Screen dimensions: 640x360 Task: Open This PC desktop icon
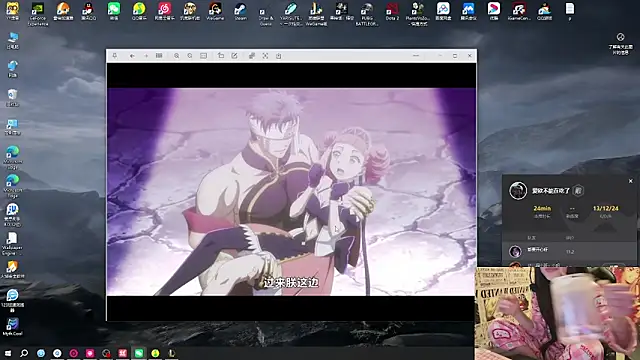point(13,41)
